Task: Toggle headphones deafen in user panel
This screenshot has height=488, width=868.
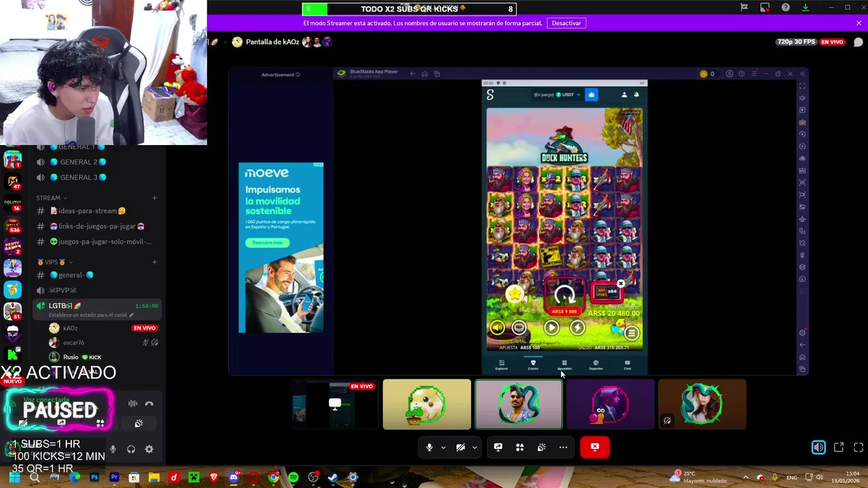Action: point(131,449)
